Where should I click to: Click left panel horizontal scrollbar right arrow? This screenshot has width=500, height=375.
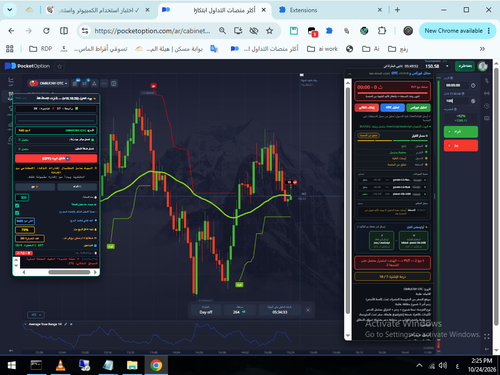point(95,272)
